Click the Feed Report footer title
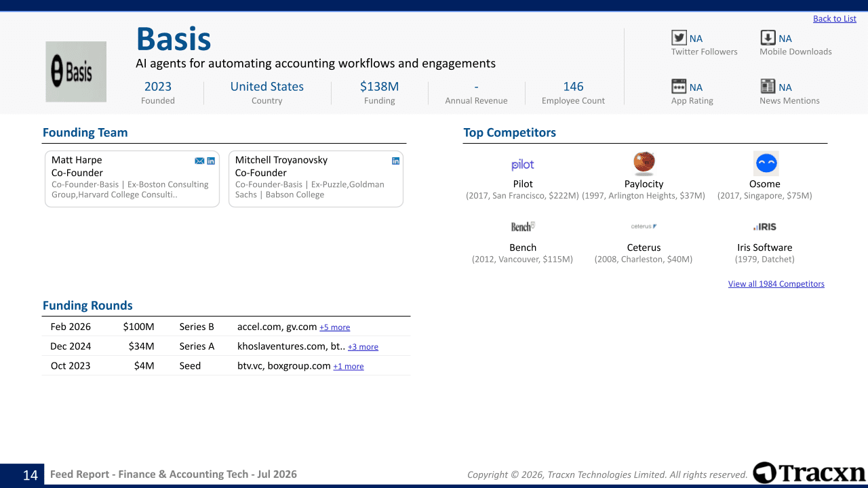 (174, 474)
